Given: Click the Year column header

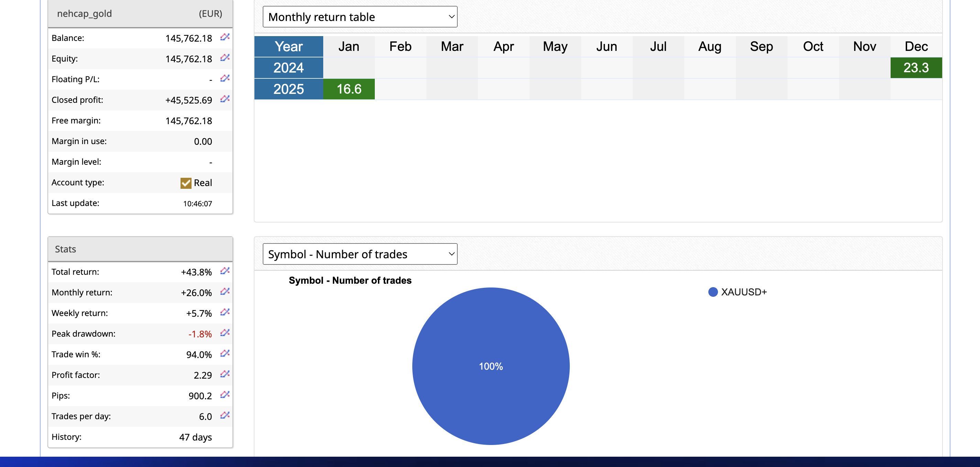Looking at the screenshot, I should pos(288,46).
